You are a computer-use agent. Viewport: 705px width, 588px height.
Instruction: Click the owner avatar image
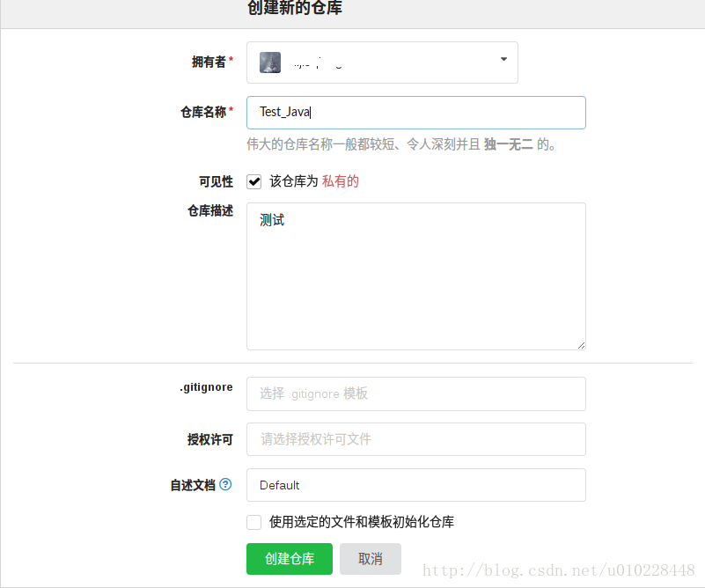point(270,62)
